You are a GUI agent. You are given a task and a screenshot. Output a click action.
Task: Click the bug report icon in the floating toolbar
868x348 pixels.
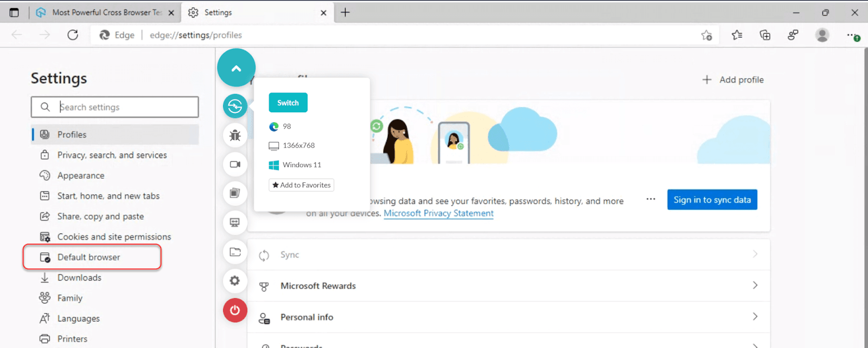235,135
